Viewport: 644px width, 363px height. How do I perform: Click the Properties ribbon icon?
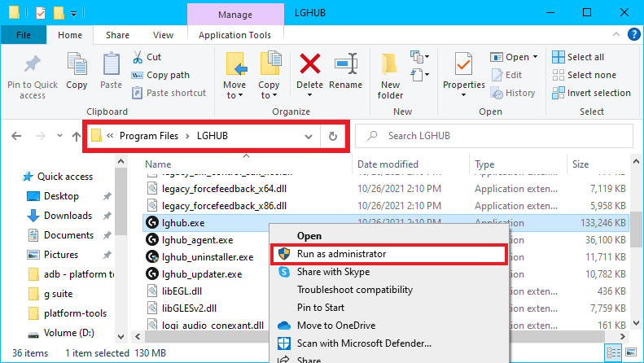[464, 63]
